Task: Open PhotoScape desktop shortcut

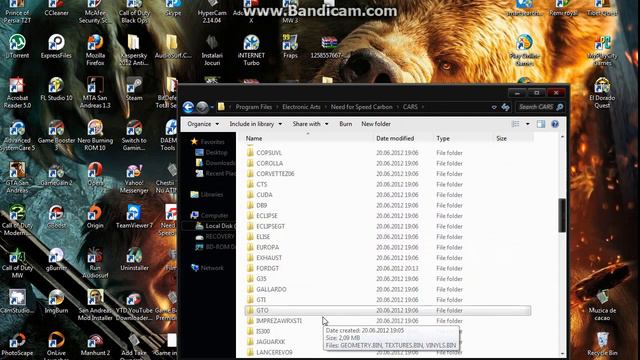Action: 17,344
